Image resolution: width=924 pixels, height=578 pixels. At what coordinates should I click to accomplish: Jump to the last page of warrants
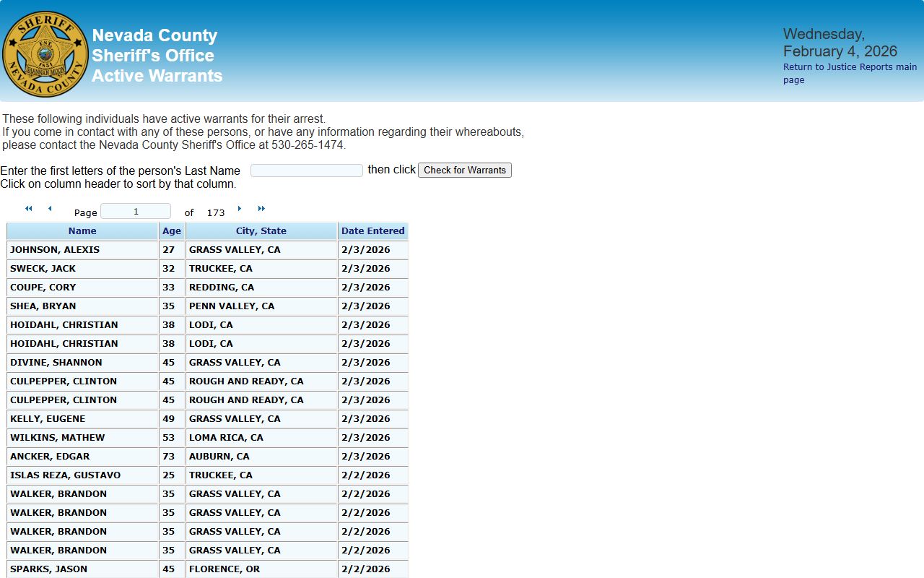pyautogui.click(x=261, y=209)
